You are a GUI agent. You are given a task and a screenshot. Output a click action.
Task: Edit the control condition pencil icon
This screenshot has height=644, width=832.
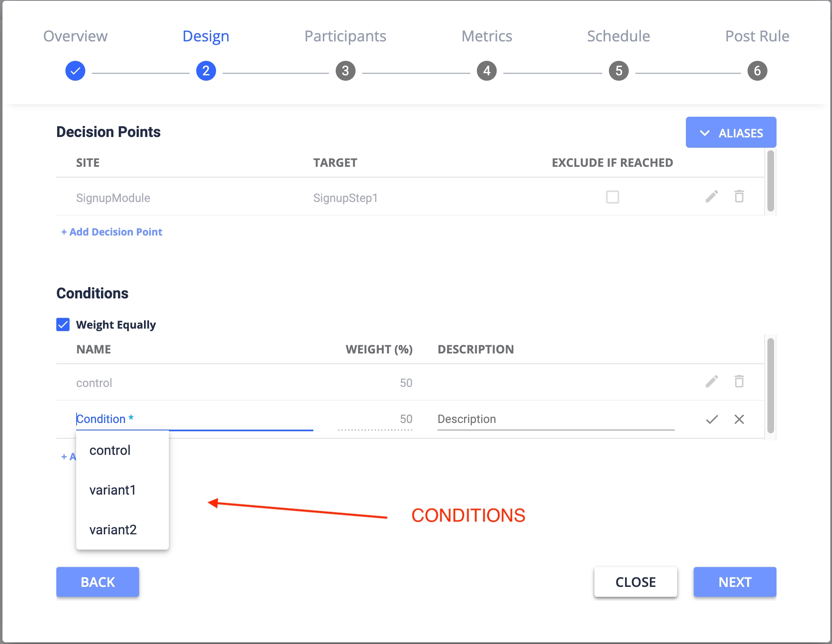(712, 382)
